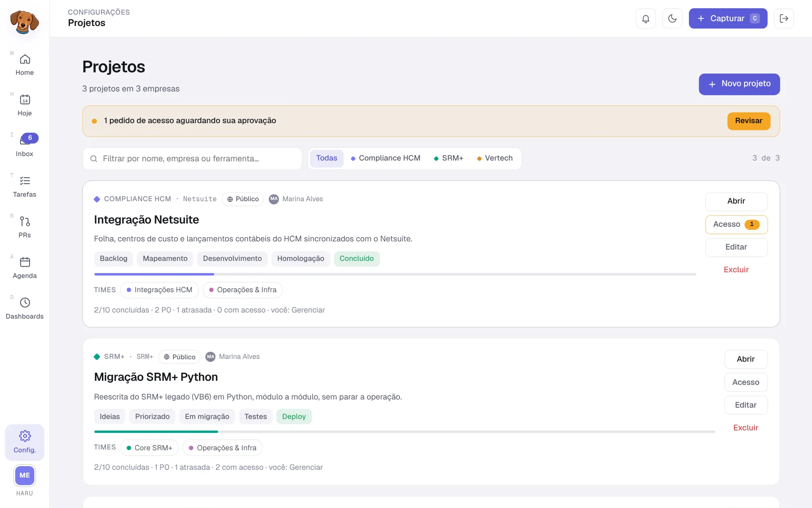Open notifications bell icon
The image size is (812, 508).
pos(646,18)
